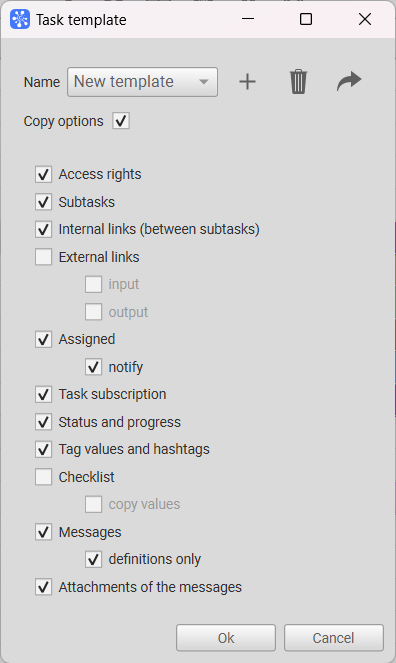Viewport: 396px width, 663px height.
Task: Delete template using the trash icon
Action: tap(298, 82)
